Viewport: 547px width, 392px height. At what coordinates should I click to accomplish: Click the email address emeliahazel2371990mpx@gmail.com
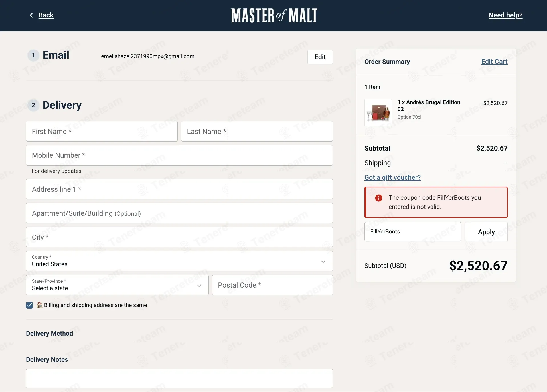pos(148,56)
